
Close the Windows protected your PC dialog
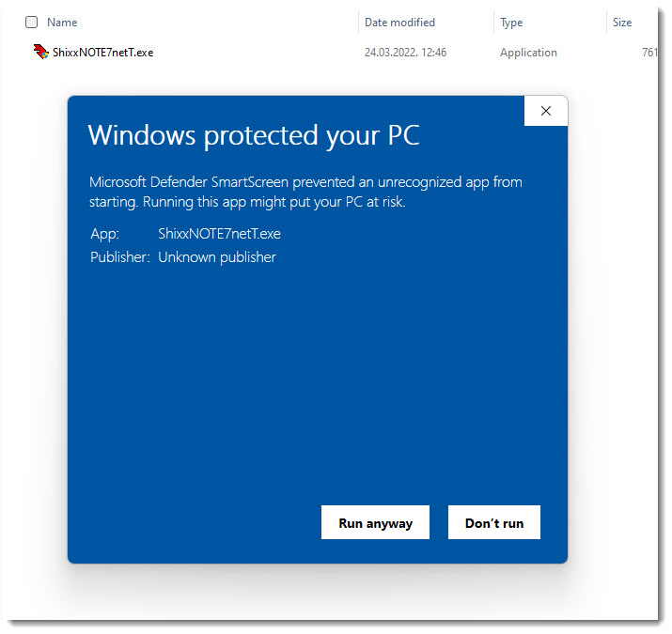pyautogui.click(x=545, y=111)
